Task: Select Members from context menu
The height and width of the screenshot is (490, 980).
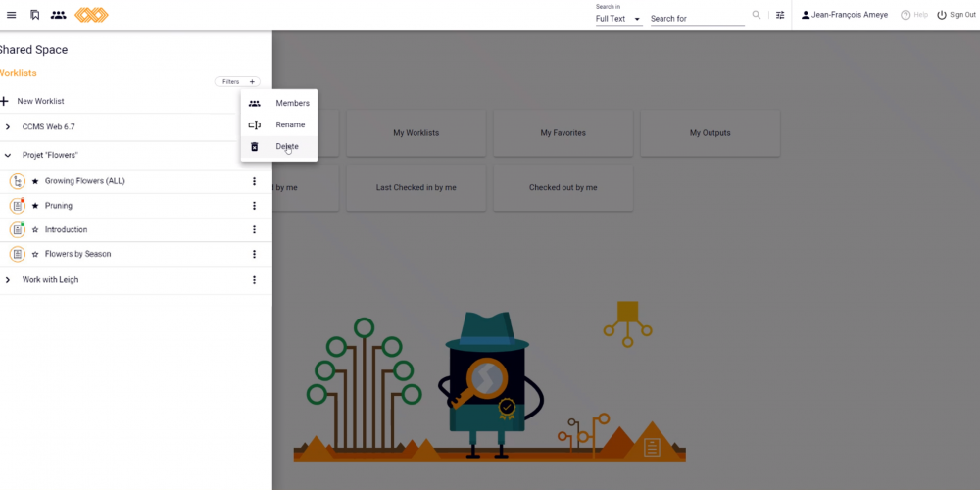Action: pos(278,103)
